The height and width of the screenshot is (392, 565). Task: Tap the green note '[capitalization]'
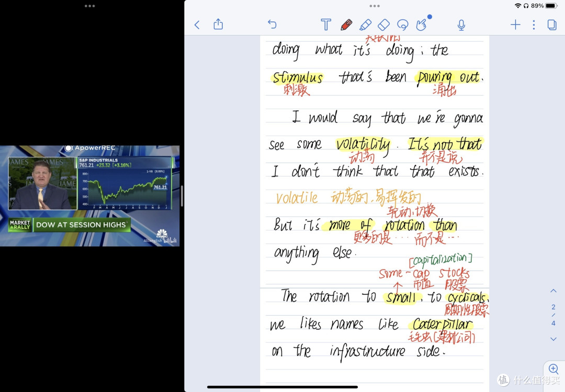click(440, 260)
